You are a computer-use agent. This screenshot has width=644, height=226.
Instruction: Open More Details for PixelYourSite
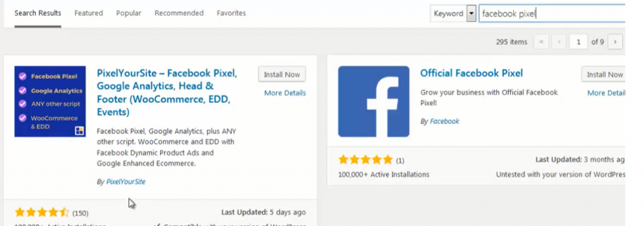coord(285,93)
